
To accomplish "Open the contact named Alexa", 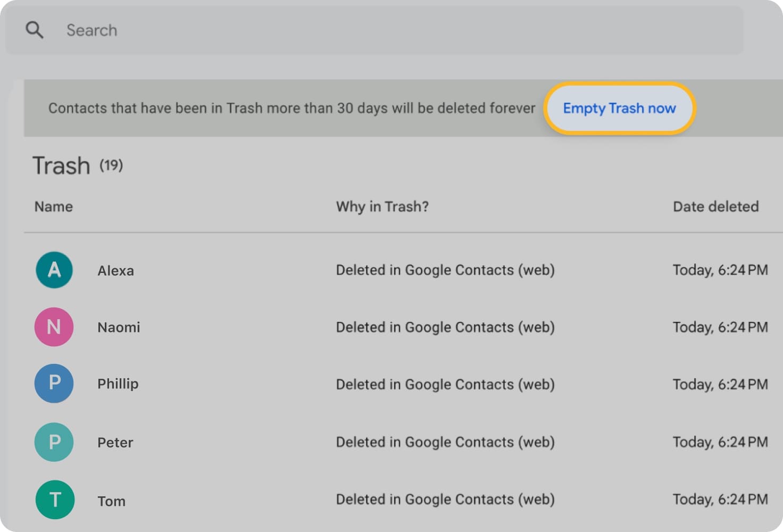I will [115, 270].
